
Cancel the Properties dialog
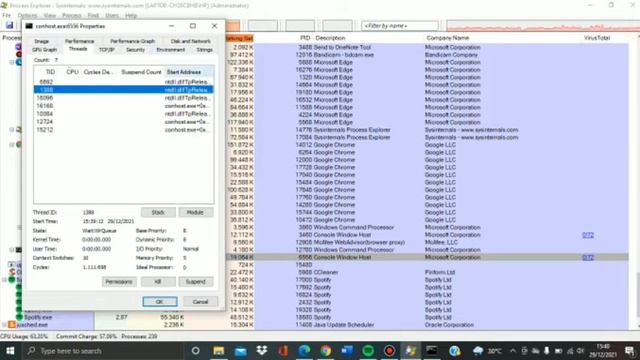coord(200,302)
